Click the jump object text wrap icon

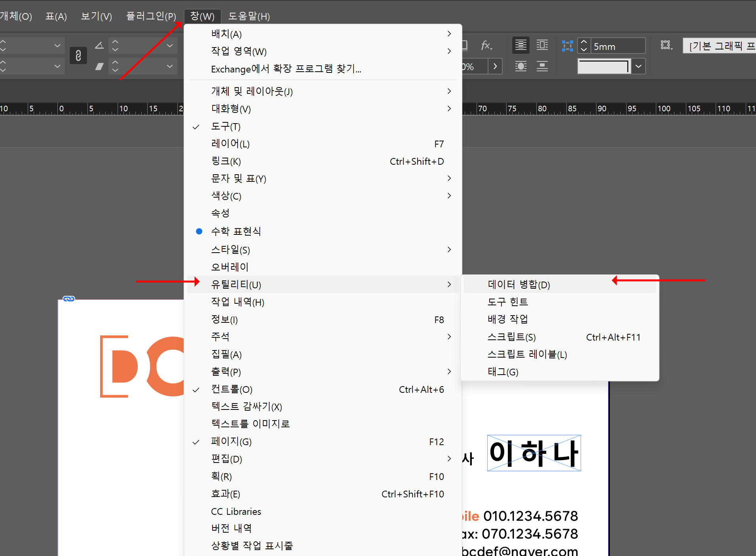(521, 66)
